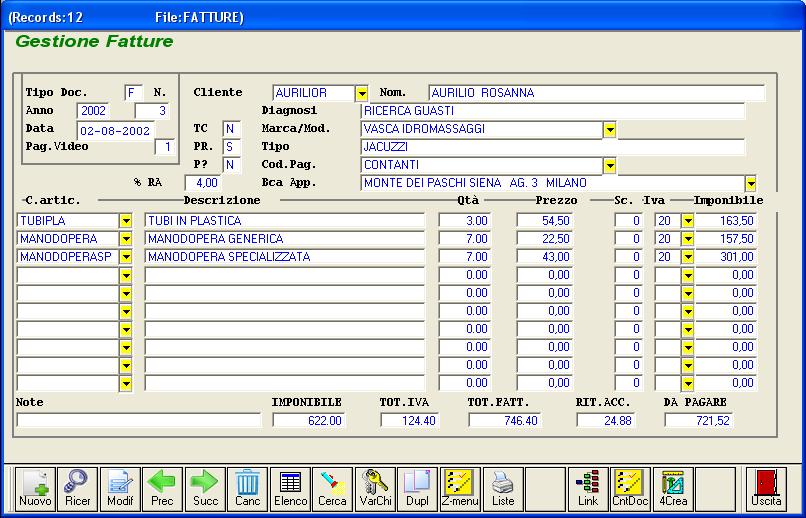
Task: Click the Liste printer icon
Action: (x=503, y=489)
